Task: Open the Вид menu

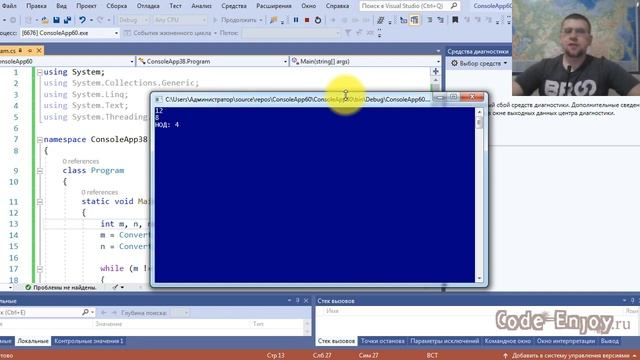Action: (61, 6)
